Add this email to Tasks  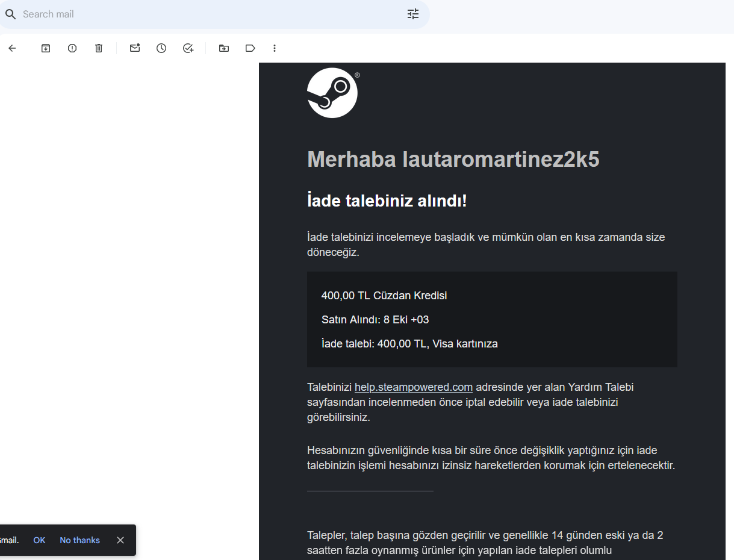[188, 48]
